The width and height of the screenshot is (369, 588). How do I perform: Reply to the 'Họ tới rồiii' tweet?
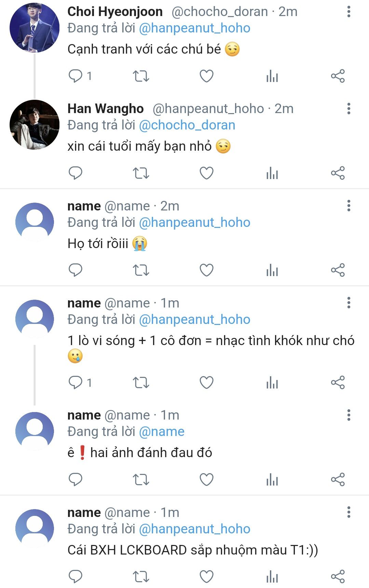click(76, 270)
